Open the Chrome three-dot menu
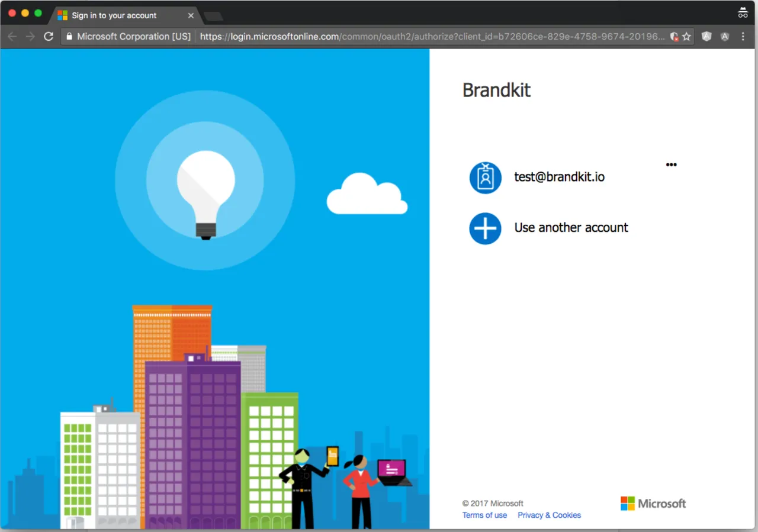The image size is (758, 532). pyautogui.click(x=743, y=36)
